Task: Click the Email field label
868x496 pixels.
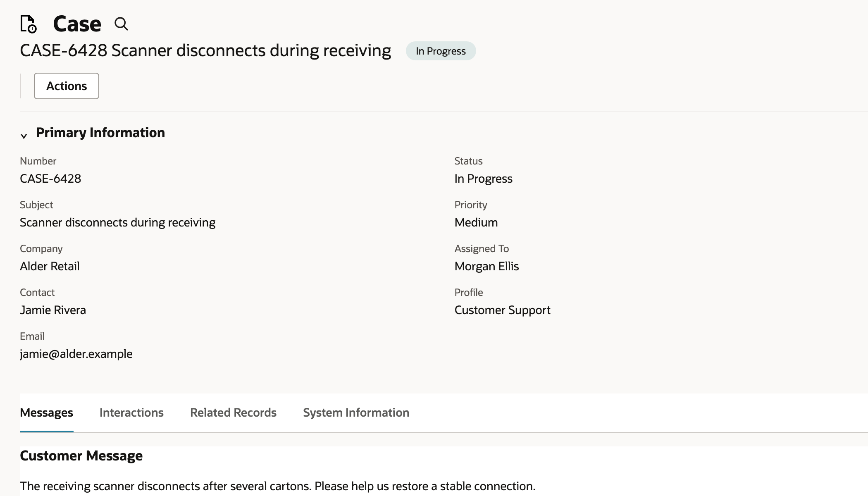Action: [32, 336]
